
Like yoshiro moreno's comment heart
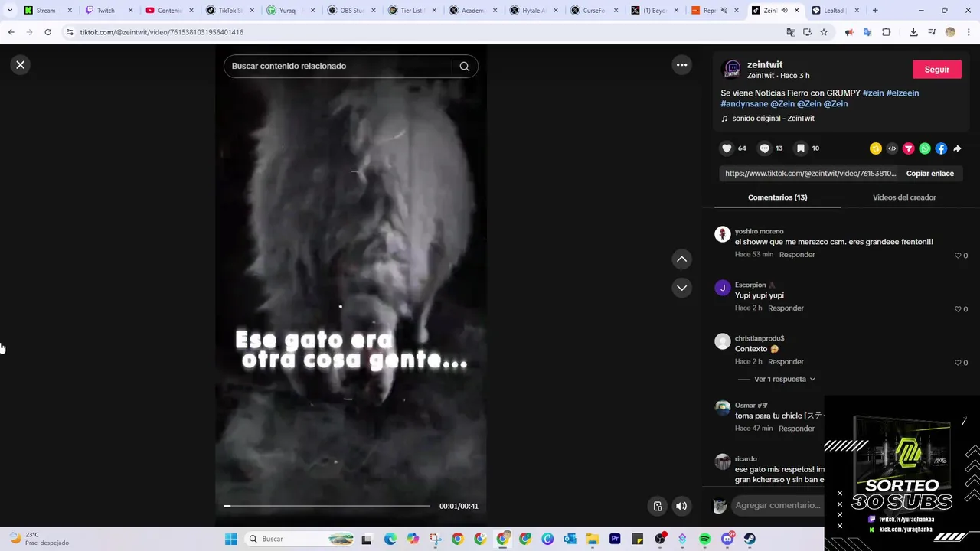pos(958,256)
